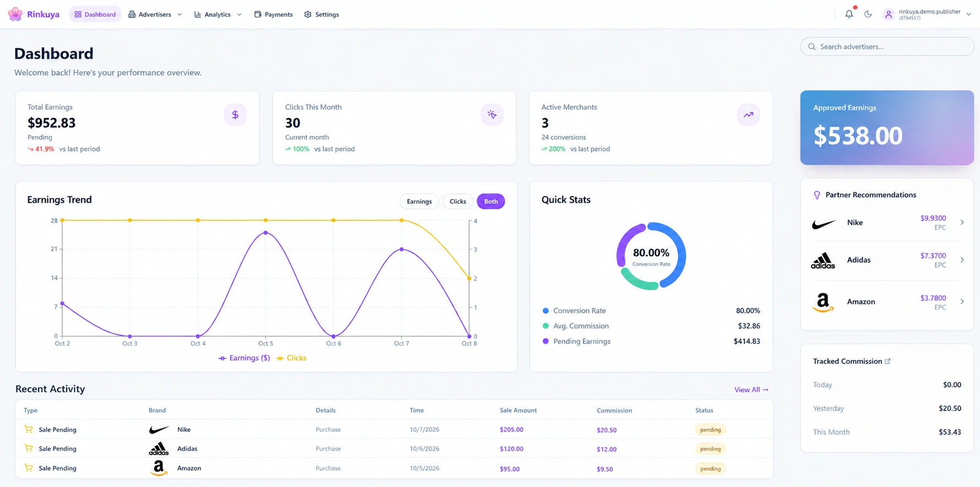Click the cart icon in the Nike activity row
The image size is (980, 487).
(x=29, y=429)
